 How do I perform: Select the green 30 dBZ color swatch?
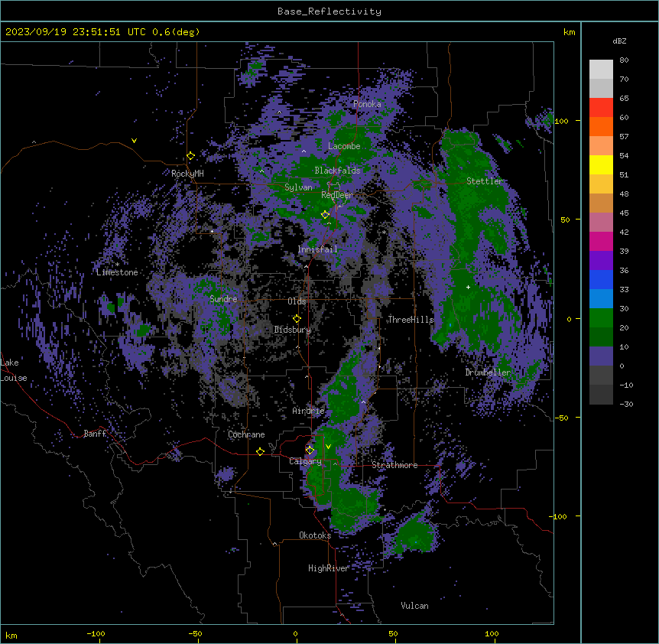[x=601, y=318]
